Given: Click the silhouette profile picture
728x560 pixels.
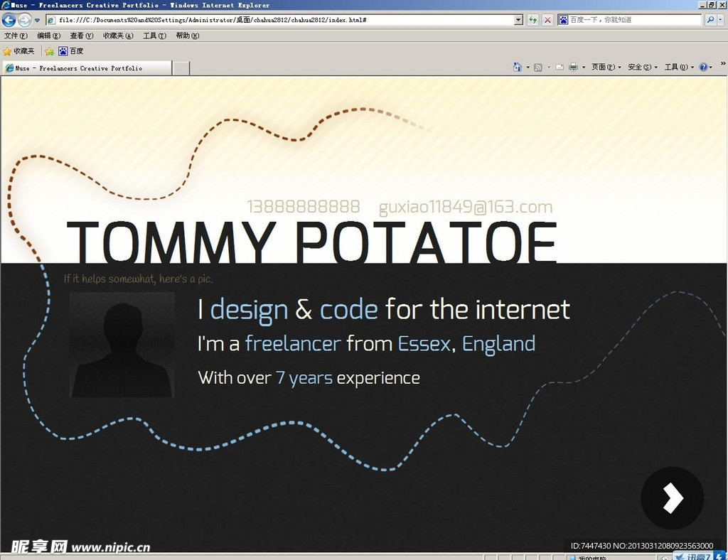Looking at the screenshot, I should (122, 345).
